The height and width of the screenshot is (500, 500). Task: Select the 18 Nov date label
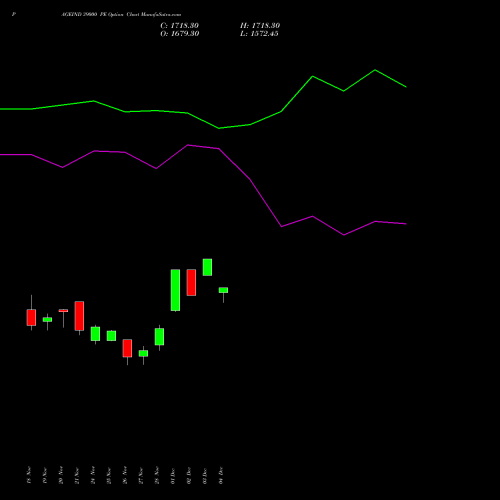pos(29,475)
